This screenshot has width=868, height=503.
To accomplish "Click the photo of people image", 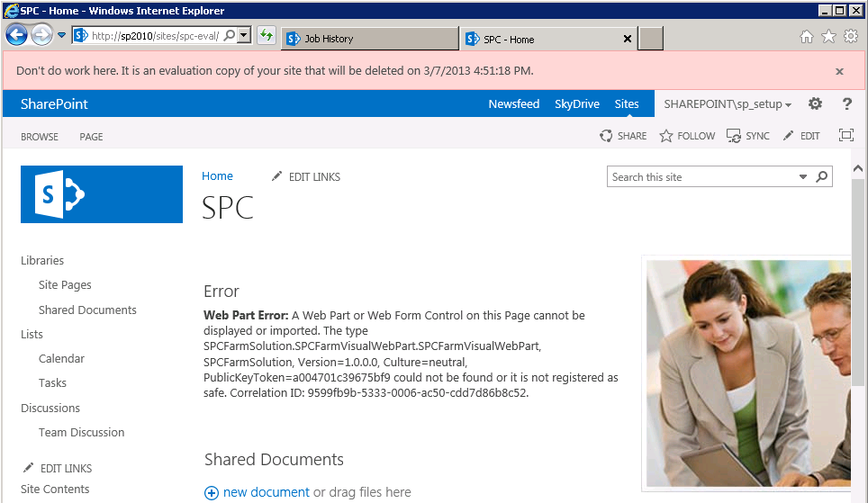I will tap(748, 373).
